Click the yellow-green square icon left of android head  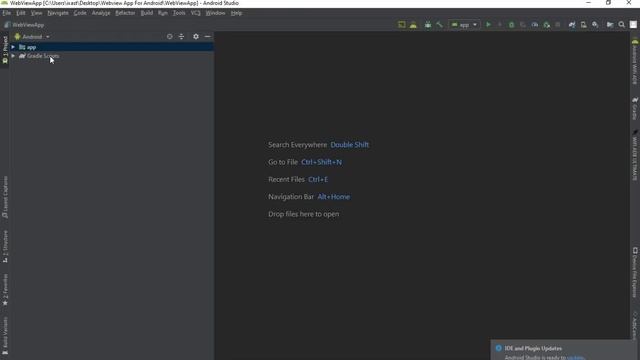402,25
